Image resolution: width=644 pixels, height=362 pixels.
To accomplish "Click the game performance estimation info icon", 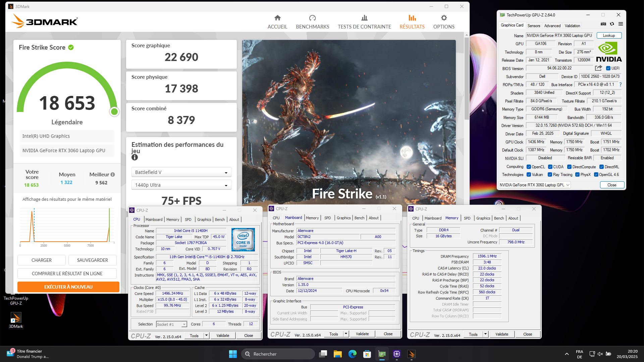I will pyautogui.click(x=135, y=157).
